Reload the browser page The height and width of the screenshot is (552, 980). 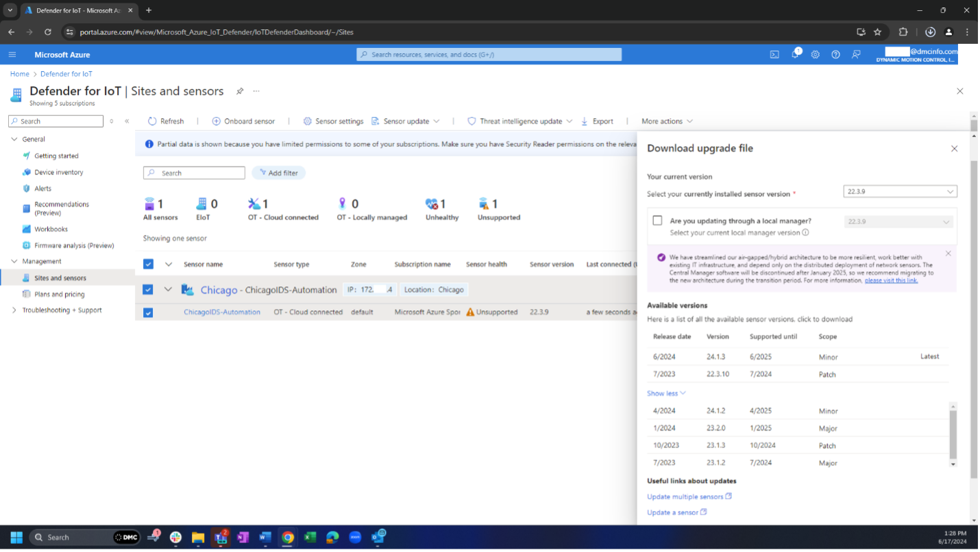point(47,32)
